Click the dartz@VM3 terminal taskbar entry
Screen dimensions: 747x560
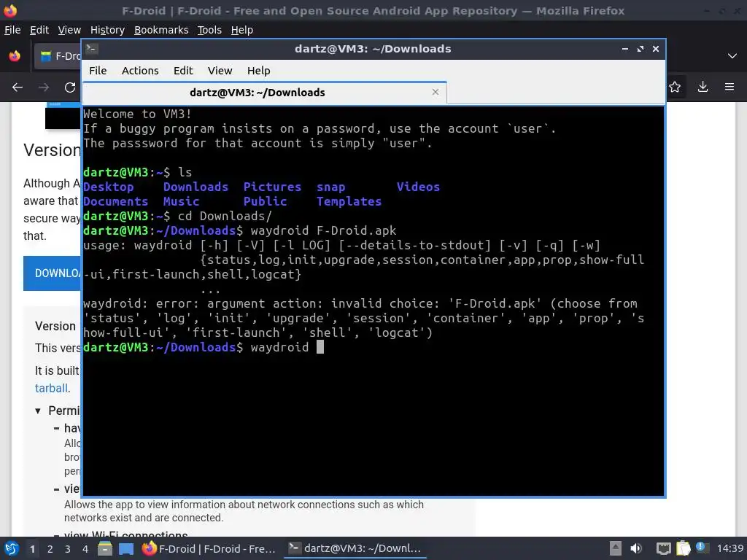tap(355, 548)
